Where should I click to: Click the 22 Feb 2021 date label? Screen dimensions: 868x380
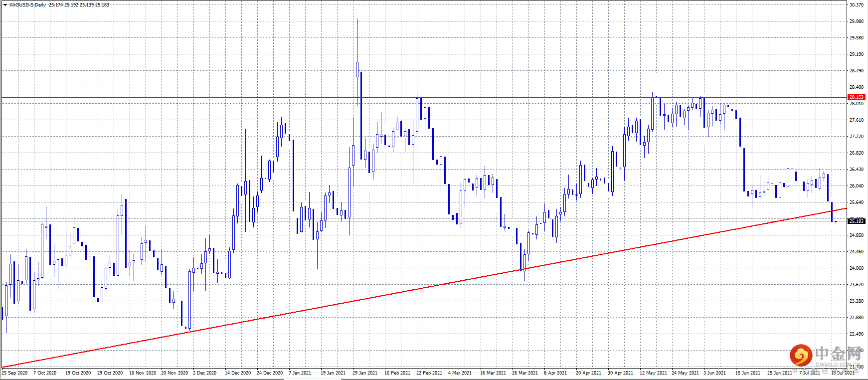point(429,373)
